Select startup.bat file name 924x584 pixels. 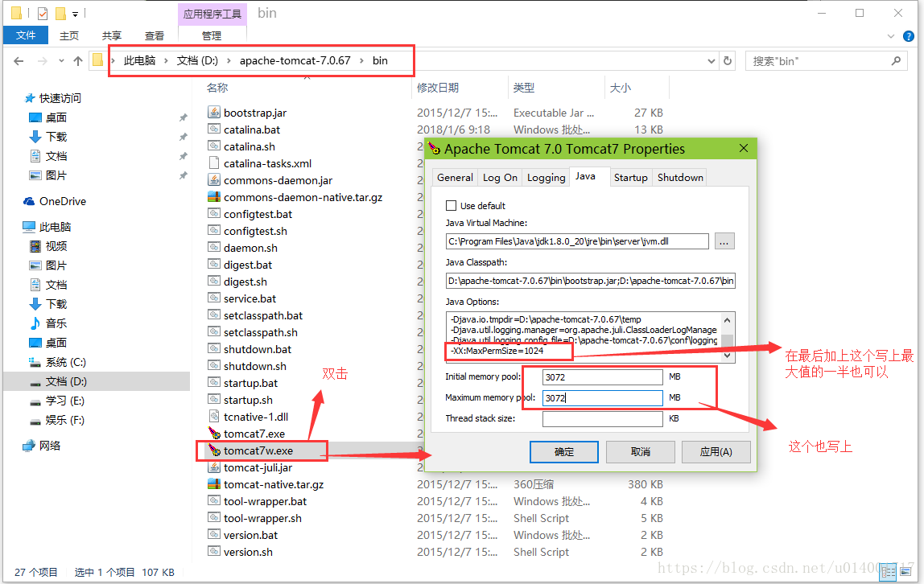pos(250,383)
